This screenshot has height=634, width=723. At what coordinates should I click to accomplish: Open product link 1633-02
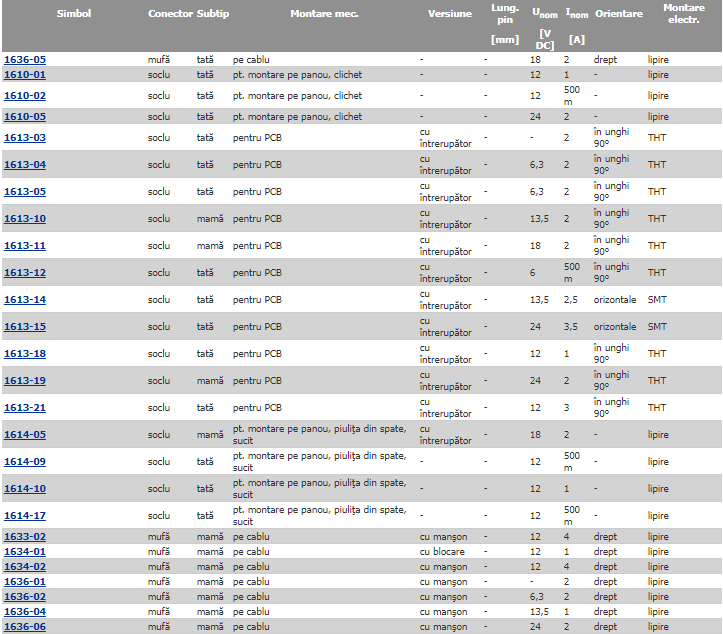[x=25, y=537]
